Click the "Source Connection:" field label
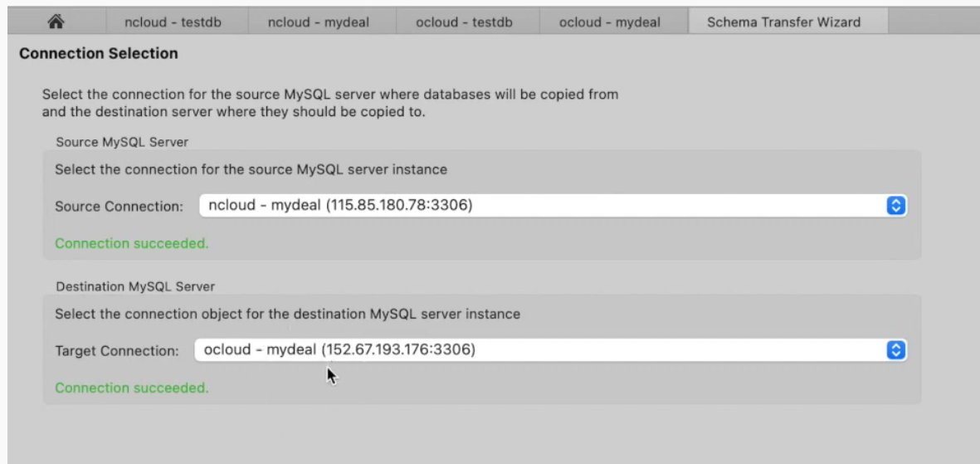 [x=119, y=207]
